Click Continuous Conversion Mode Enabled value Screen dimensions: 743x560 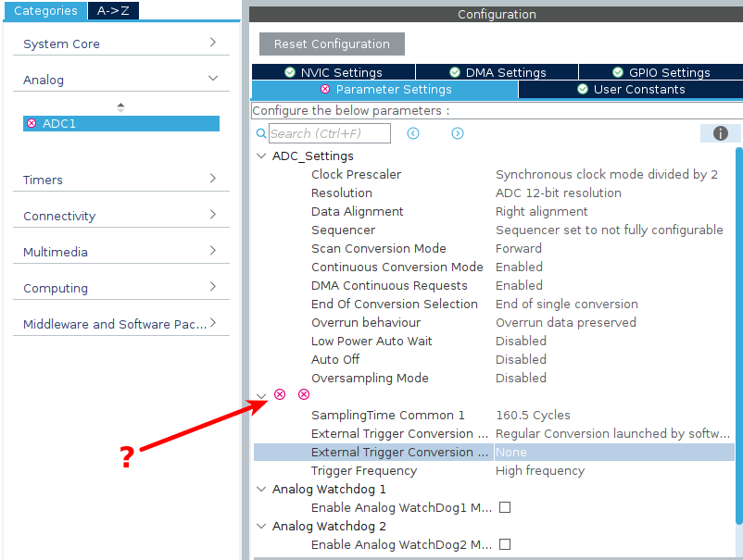(x=519, y=267)
